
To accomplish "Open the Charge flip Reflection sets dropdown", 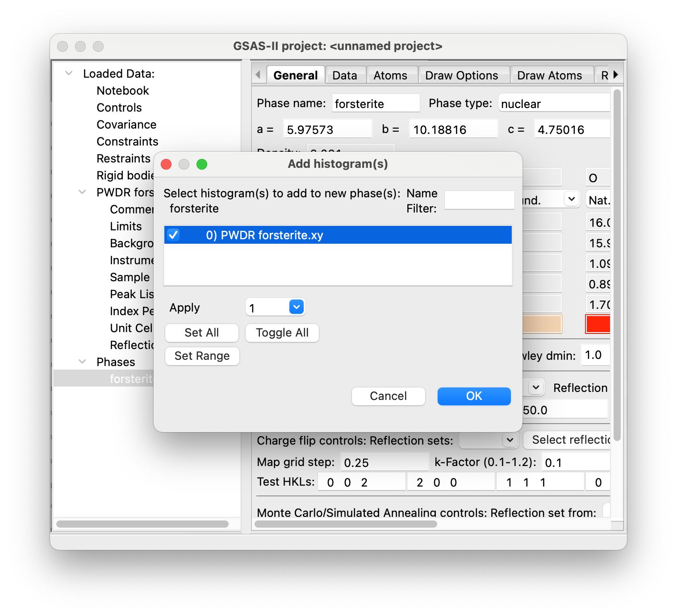I will point(489,440).
